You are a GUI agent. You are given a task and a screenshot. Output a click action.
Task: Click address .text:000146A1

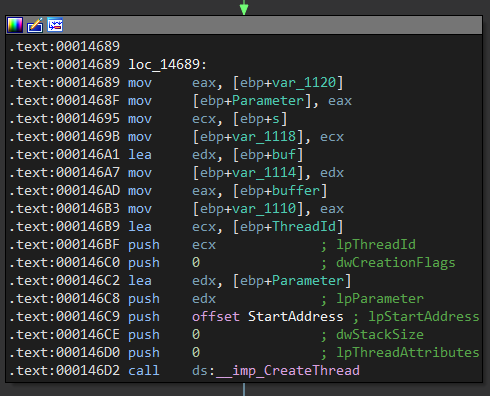(x=65, y=154)
